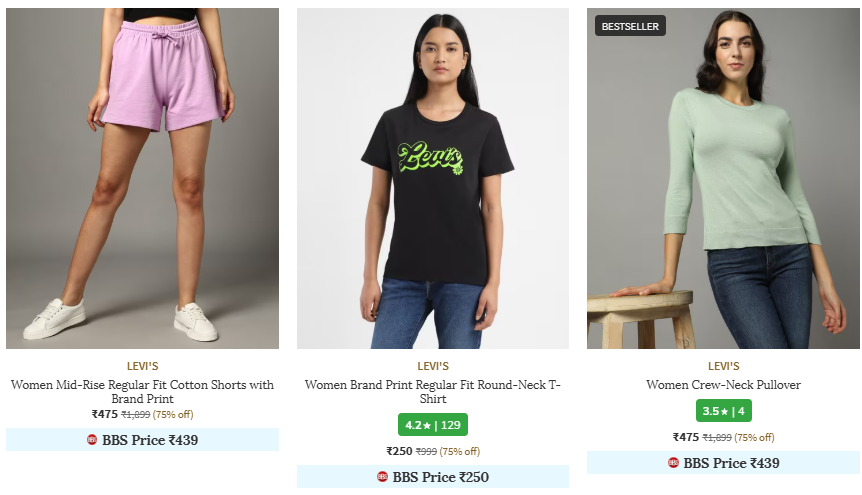The width and height of the screenshot is (862, 495).
Task: Open Women Crew-Neck Pullover title link
Action: coord(723,385)
